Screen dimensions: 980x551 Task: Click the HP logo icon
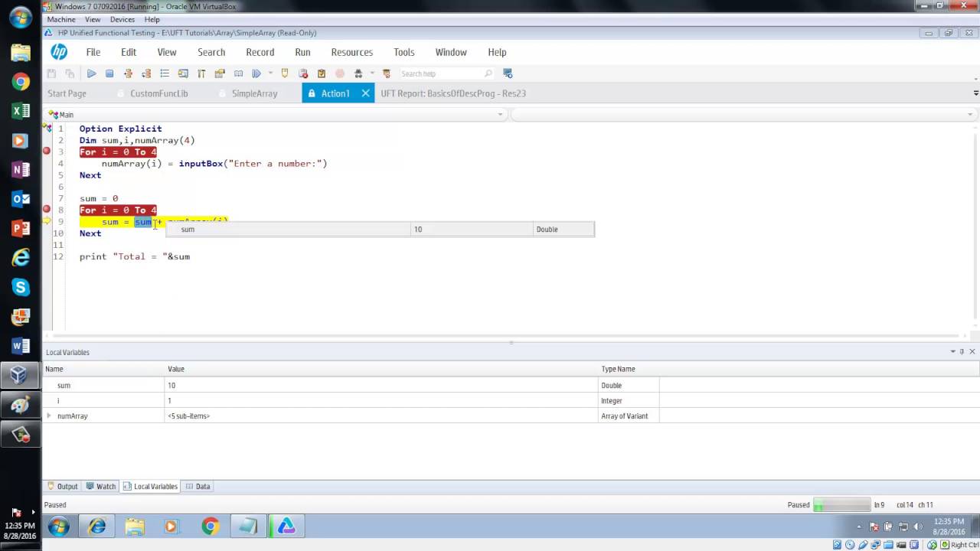point(59,52)
